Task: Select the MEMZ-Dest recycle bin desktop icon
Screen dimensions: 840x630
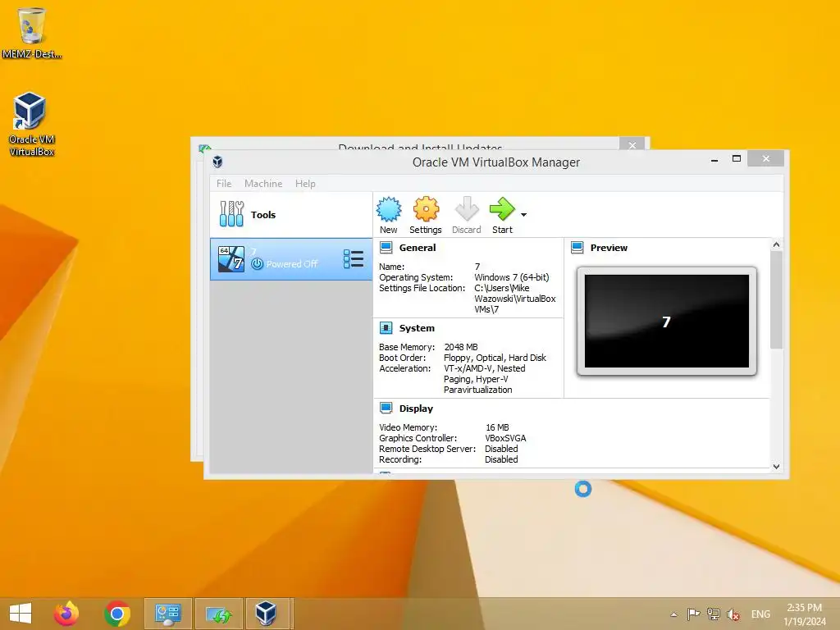Action: pyautogui.click(x=32, y=32)
